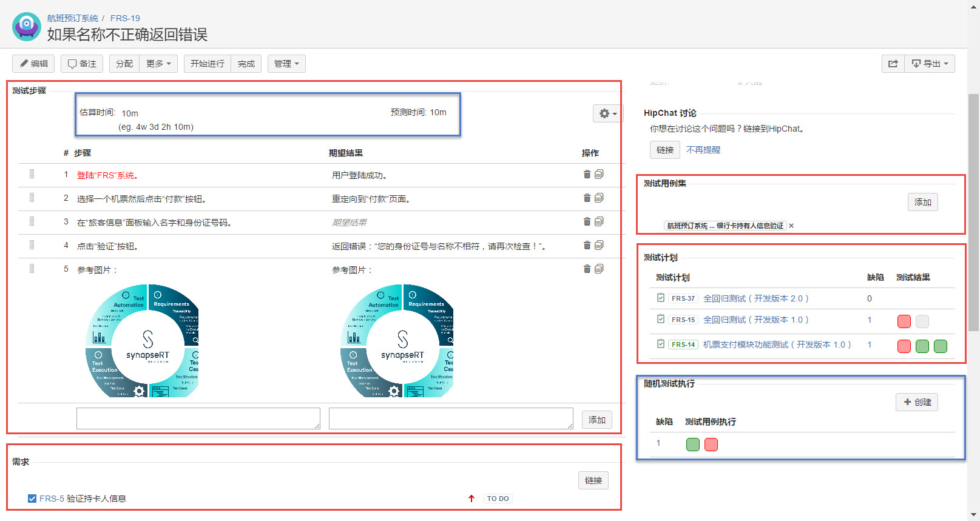Open the 更多 dropdown menu

pos(158,64)
